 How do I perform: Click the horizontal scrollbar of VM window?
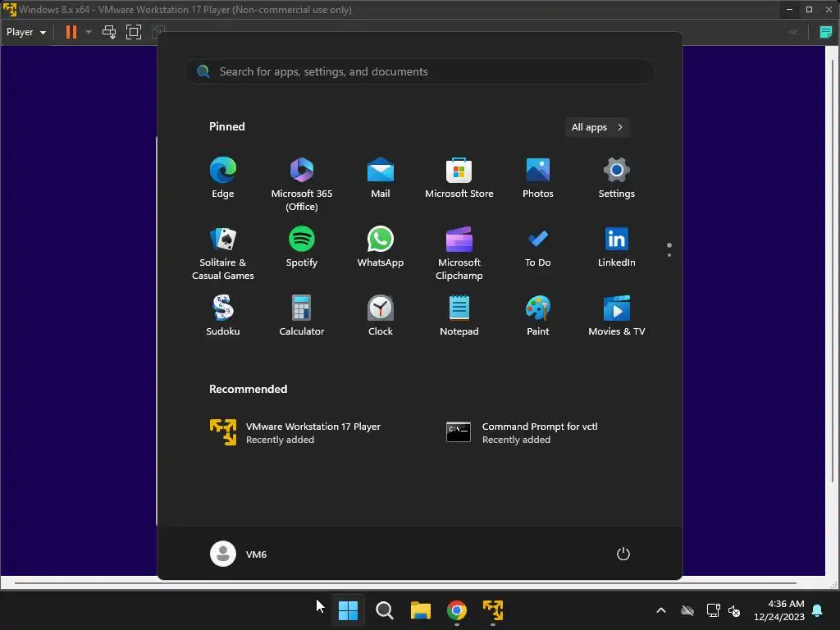pyautogui.click(x=405, y=583)
